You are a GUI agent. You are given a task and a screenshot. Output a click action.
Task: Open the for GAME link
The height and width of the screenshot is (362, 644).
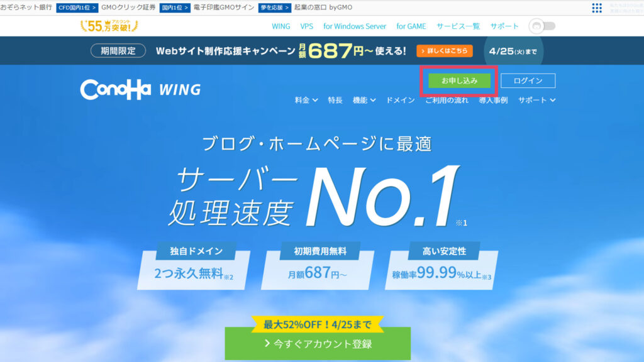tap(411, 26)
